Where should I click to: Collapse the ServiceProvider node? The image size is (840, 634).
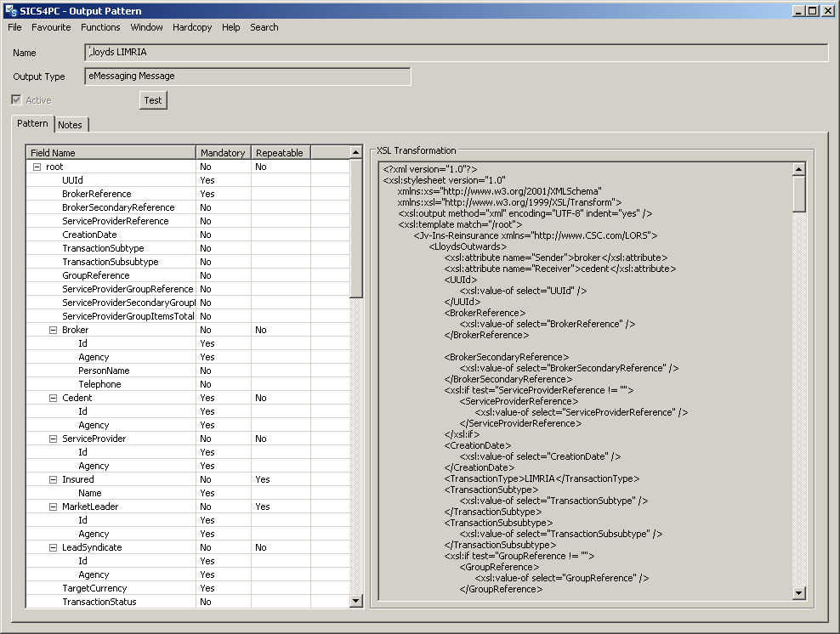[53, 439]
